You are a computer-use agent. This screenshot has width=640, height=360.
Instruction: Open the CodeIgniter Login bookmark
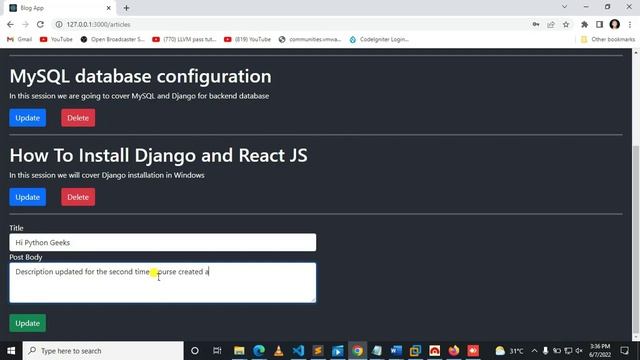[379, 39]
